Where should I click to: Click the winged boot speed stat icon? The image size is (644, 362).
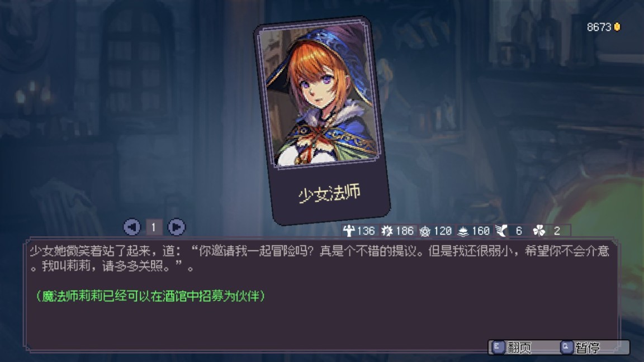tap(501, 231)
